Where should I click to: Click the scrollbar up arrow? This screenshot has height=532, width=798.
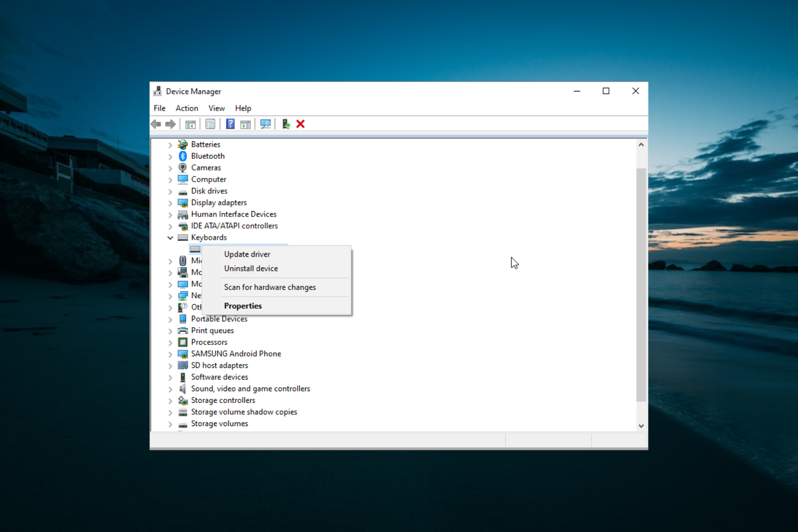(641, 145)
